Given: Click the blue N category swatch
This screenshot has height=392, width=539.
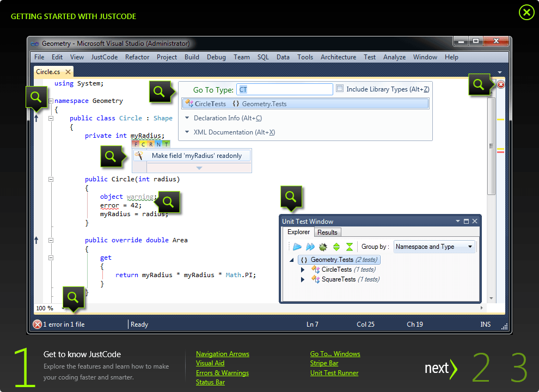Looking at the screenshot, I should point(158,144).
